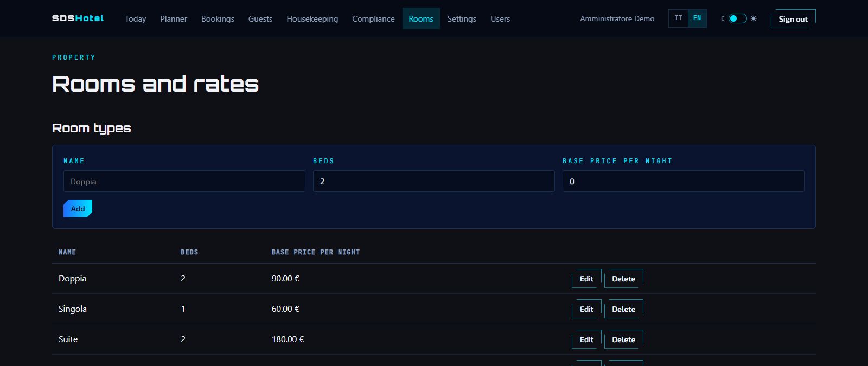Switch language to IT

pos(678,18)
